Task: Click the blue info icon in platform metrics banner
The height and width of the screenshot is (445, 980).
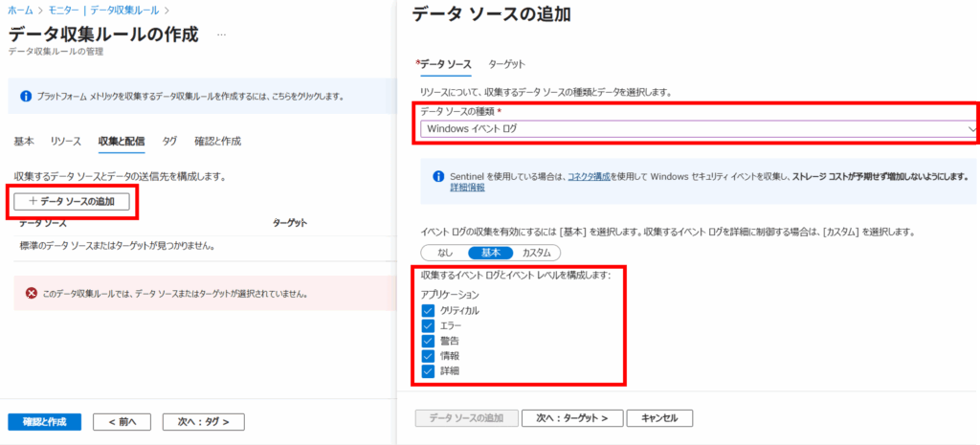Action: click(26, 97)
